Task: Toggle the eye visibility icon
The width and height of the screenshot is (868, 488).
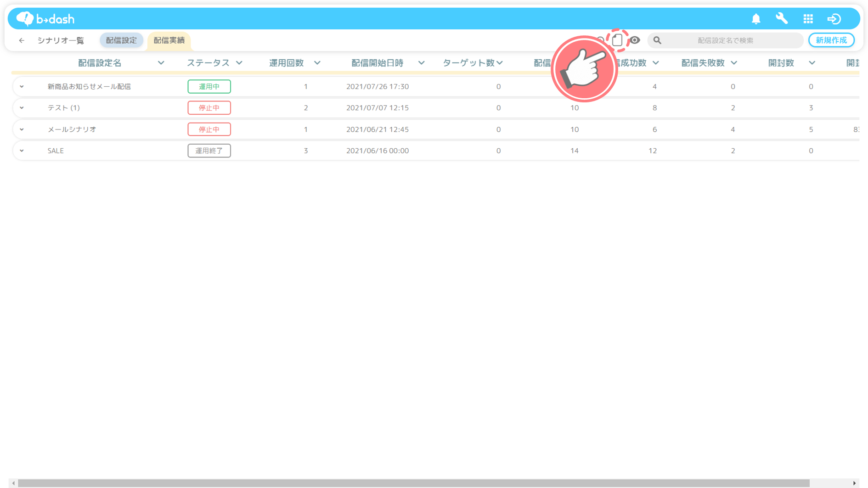Action: coord(635,40)
